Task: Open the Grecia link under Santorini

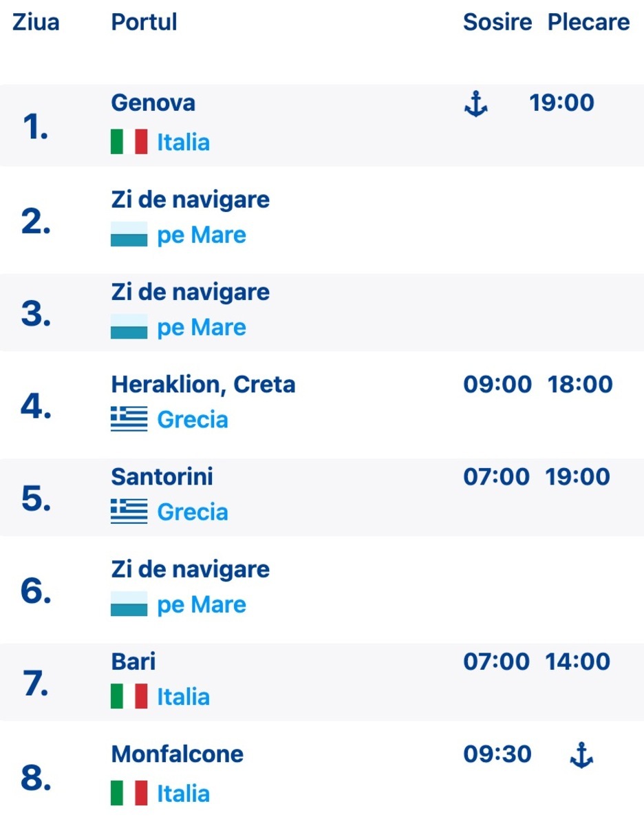Action: pos(193,511)
